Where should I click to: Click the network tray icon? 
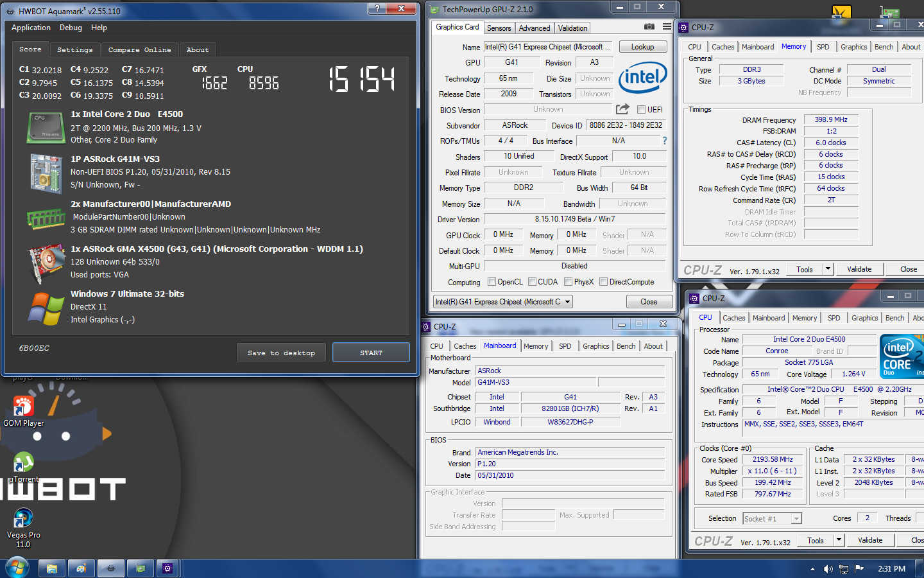(x=844, y=569)
